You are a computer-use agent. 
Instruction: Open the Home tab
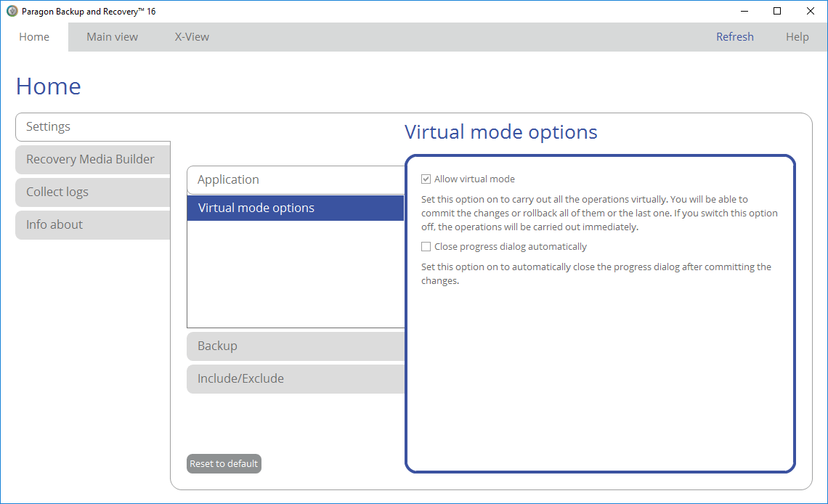click(34, 37)
